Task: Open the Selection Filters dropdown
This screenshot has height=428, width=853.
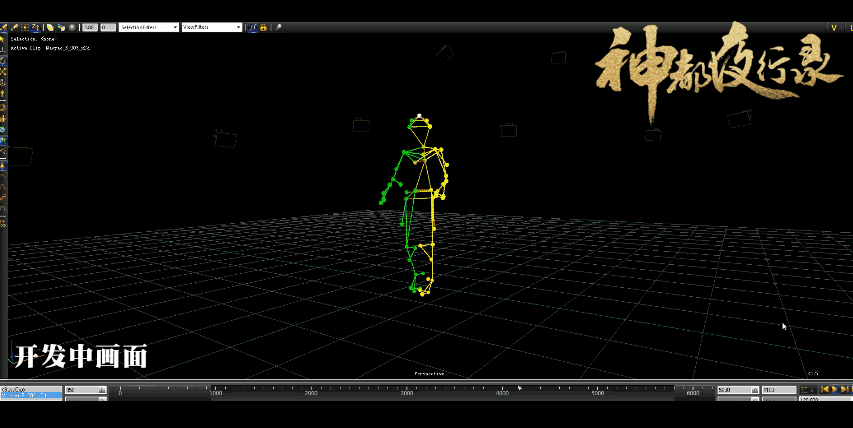Action: tap(148, 27)
